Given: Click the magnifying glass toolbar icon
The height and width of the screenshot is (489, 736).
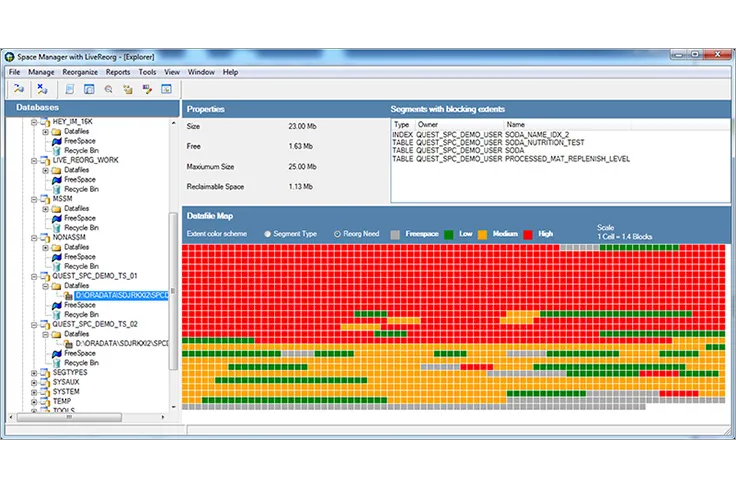Looking at the screenshot, I should tap(108, 89).
